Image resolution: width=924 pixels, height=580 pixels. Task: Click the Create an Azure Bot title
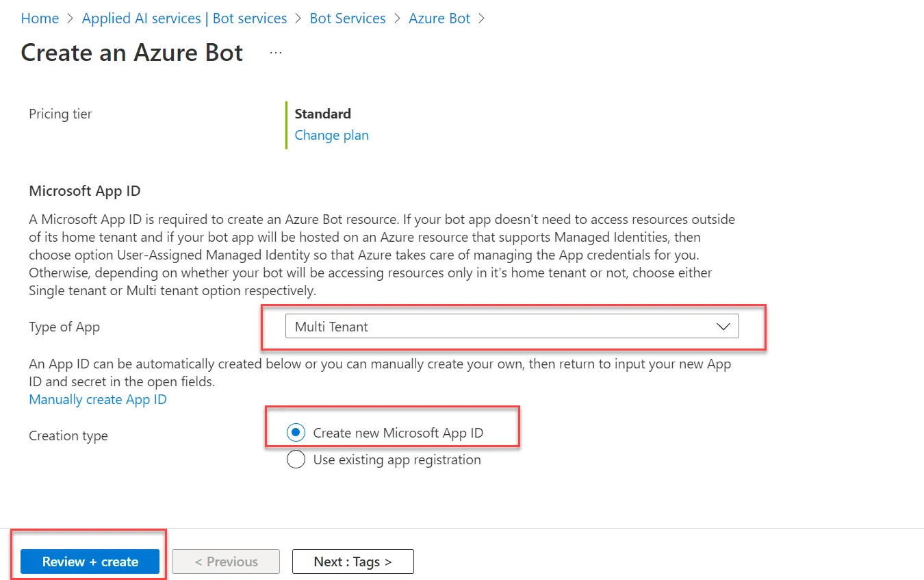(x=132, y=53)
